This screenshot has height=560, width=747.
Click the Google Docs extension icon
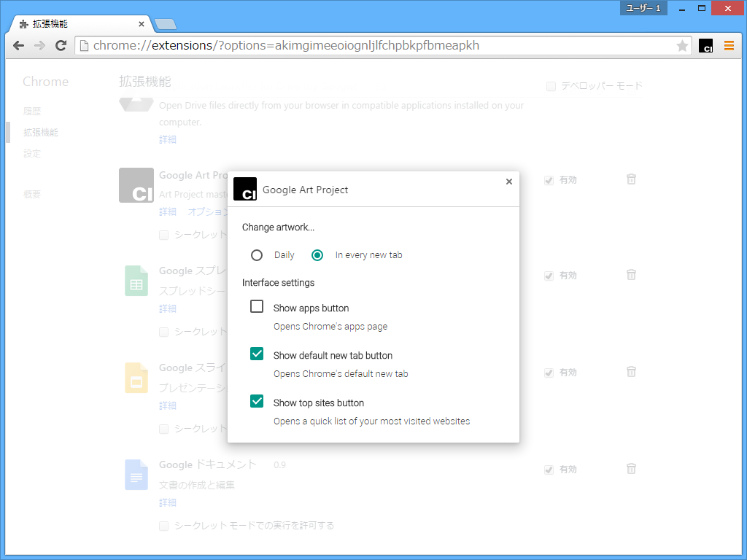pyautogui.click(x=136, y=475)
